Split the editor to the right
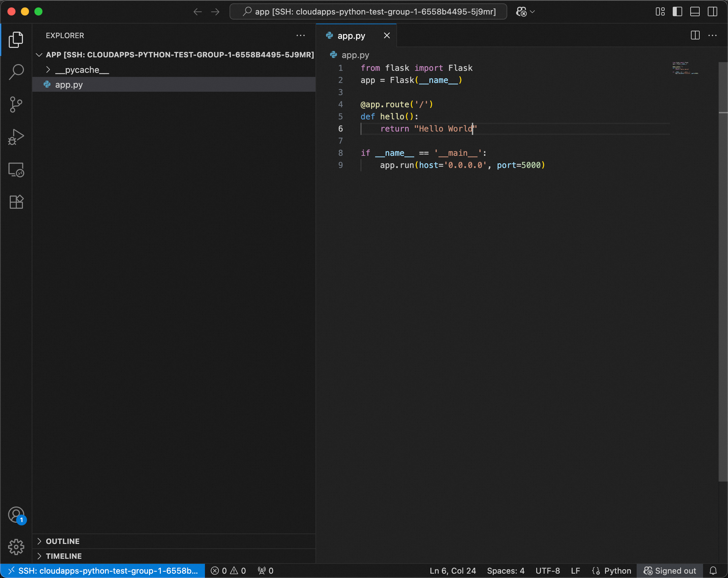This screenshot has height=578, width=728. coord(695,35)
